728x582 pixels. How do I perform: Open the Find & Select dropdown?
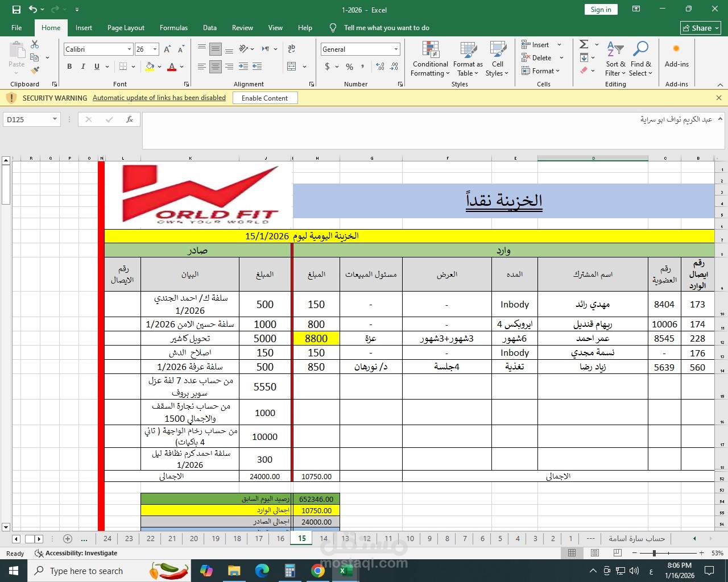point(641,59)
